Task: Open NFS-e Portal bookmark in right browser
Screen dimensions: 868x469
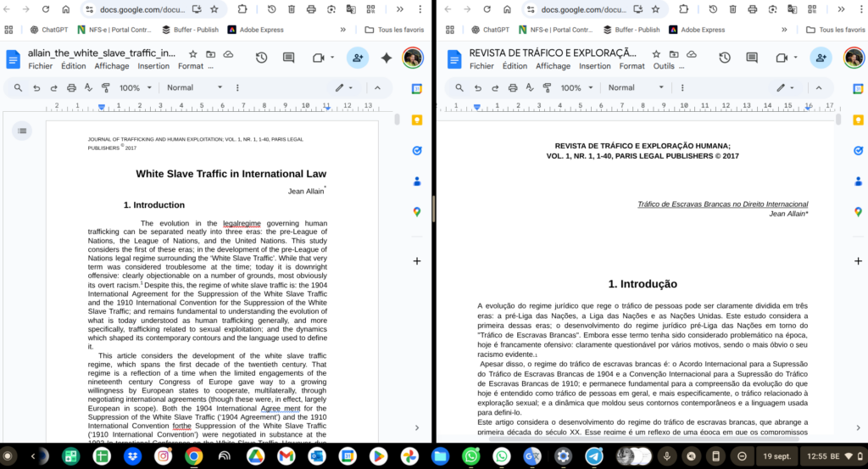Action: pyautogui.click(x=556, y=30)
